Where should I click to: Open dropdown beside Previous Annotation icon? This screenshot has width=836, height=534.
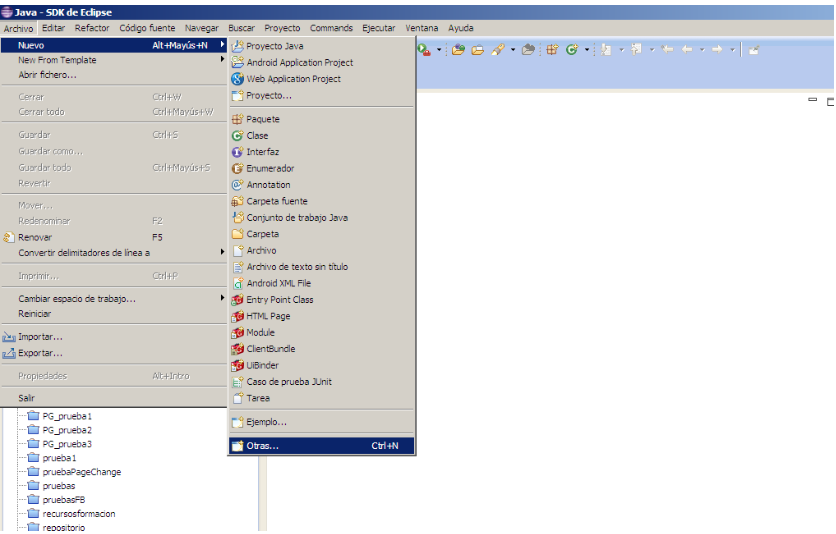[652, 50]
